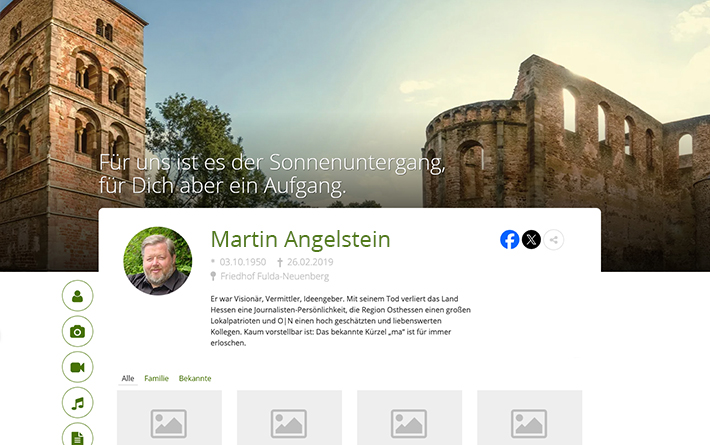
Task: Click the Friedhof Fulda-Neuenberg location link
Action: [x=274, y=276]
